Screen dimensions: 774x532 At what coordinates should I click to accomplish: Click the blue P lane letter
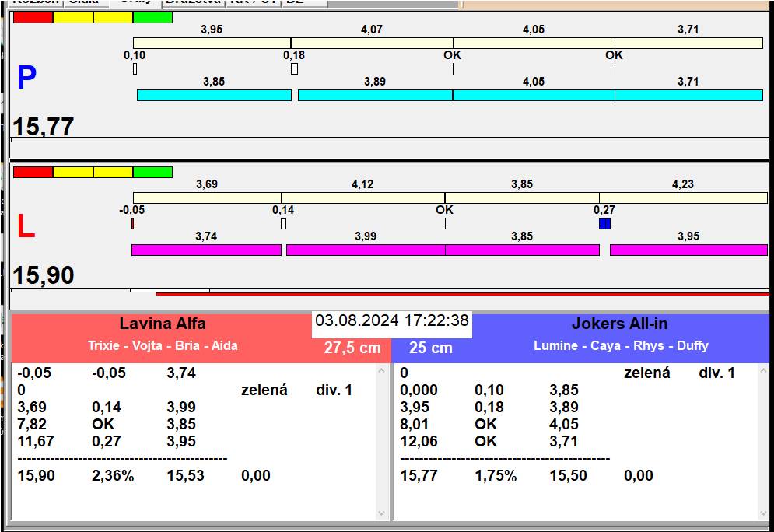(x=26, y=78)
